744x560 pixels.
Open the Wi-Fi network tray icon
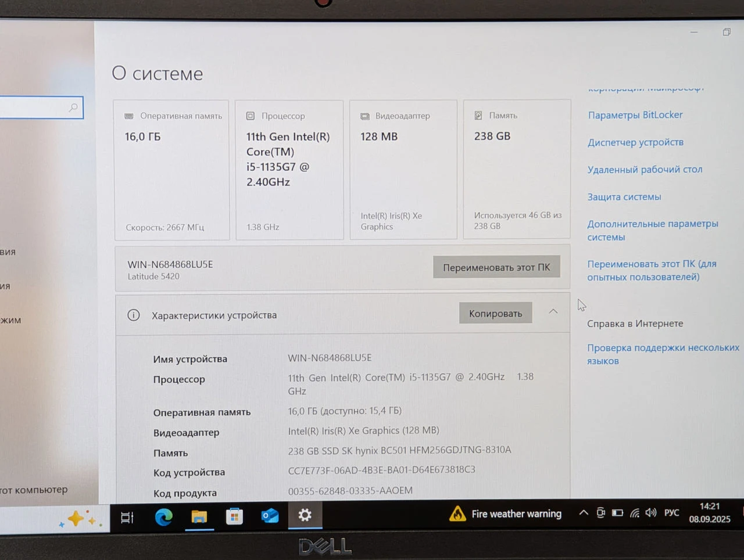coord(634,513)
